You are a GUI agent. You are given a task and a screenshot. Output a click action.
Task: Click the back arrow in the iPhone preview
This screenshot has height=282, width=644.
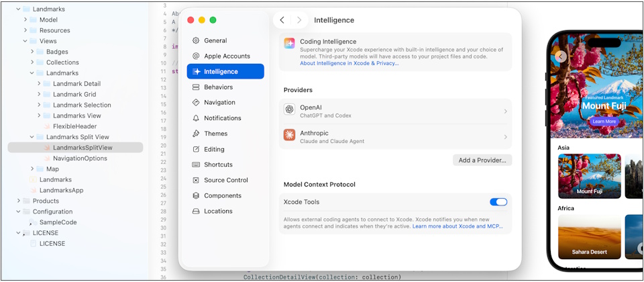pos(561,56)
